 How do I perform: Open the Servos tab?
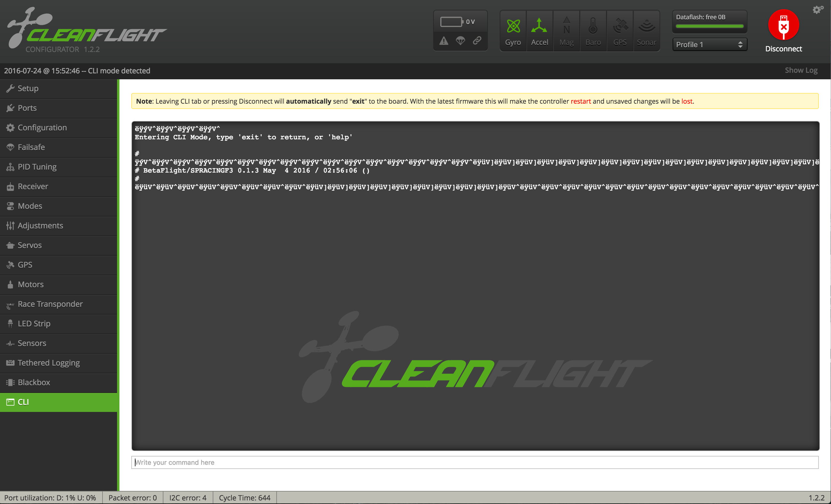59,245
